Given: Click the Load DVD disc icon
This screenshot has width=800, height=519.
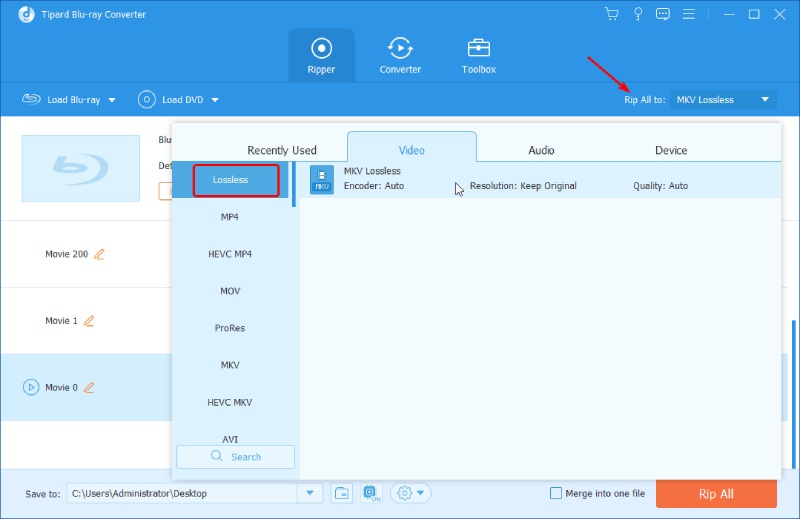Looking at the screenshot, I should point(146,100).
